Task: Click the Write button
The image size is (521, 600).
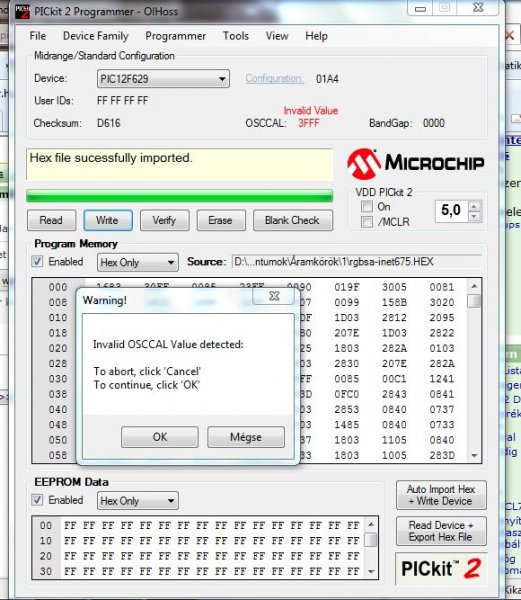Action: [x=108, y=220]
